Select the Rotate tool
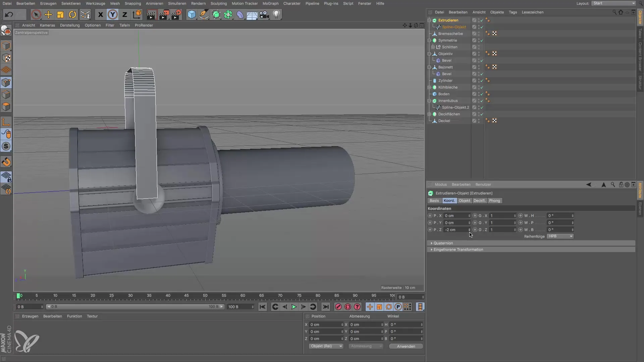Viewport: 644px width, 362px height. click(72, 14)
